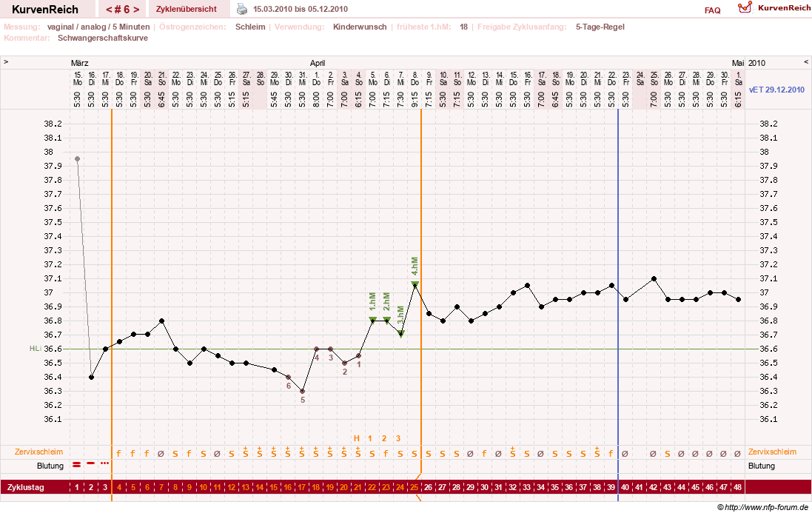Click the orange 'H' peak-day marker
The height and width of the screenshot is (516, 812).
coord(356,438)
